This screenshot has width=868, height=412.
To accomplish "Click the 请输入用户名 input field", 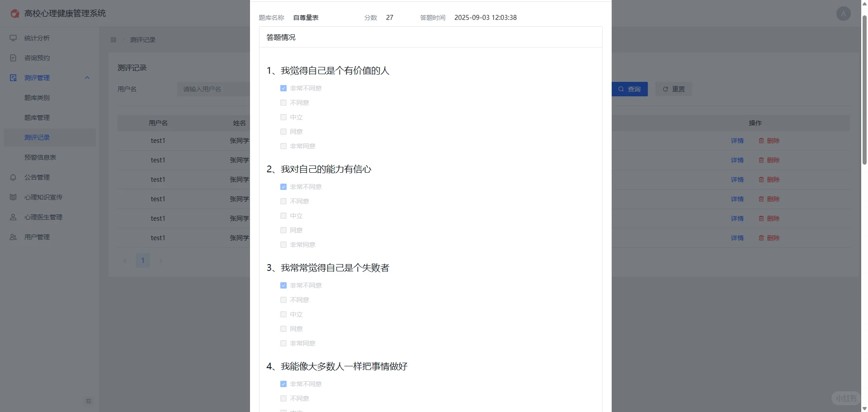I will click(212, 89).
